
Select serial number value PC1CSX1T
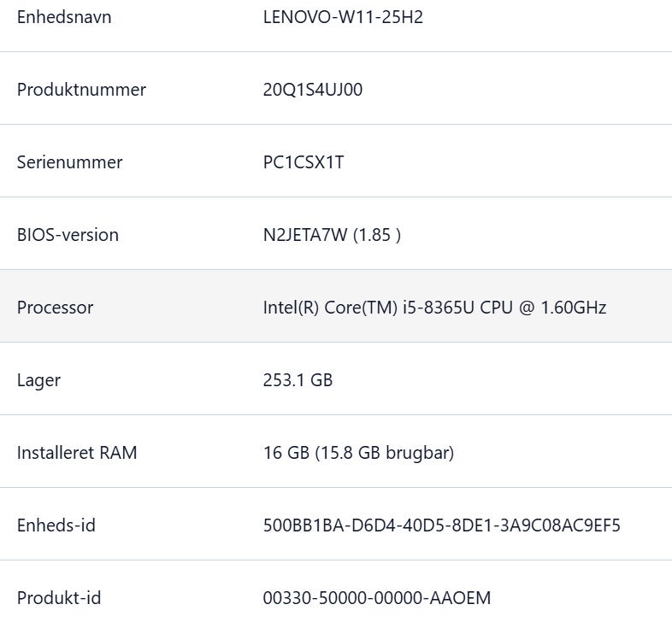coord(304,162)
